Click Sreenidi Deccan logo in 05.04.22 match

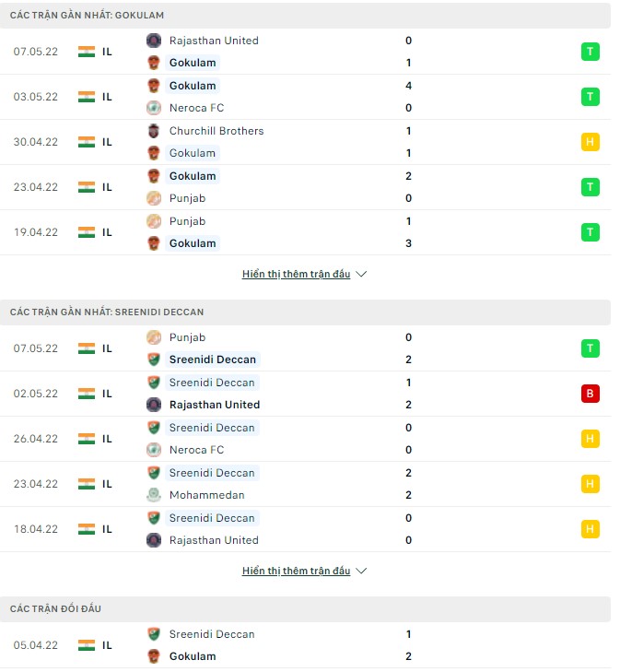click(154, 634)
